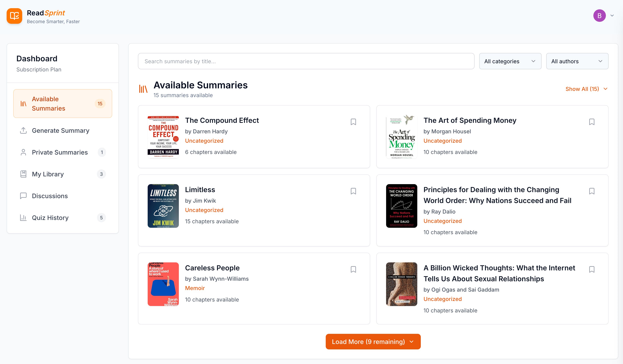Click the Private Summaries person icon
The width and height of the screenshot is (623, 364).
(23, 152)
